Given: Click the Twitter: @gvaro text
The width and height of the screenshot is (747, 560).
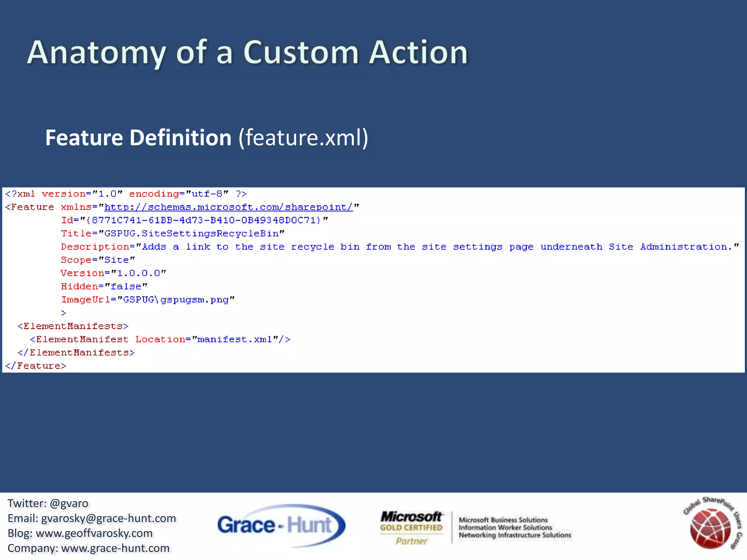Looking at the screenshot, I should 48,503.
